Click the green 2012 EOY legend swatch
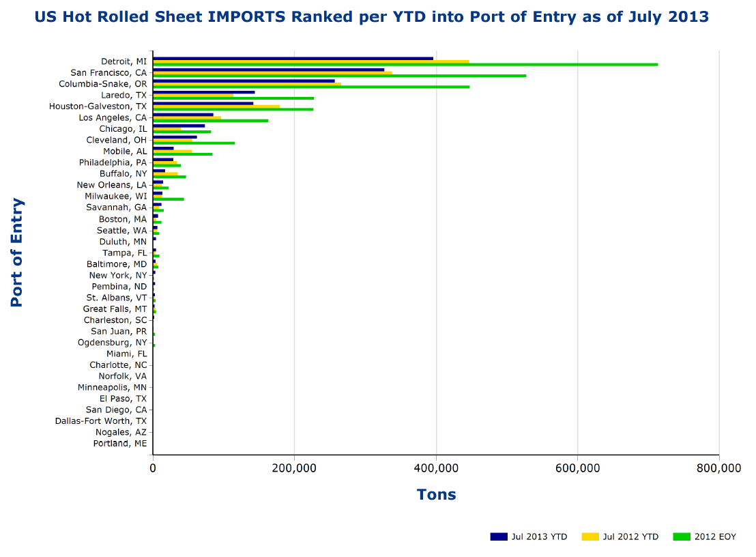 point(682,537)
